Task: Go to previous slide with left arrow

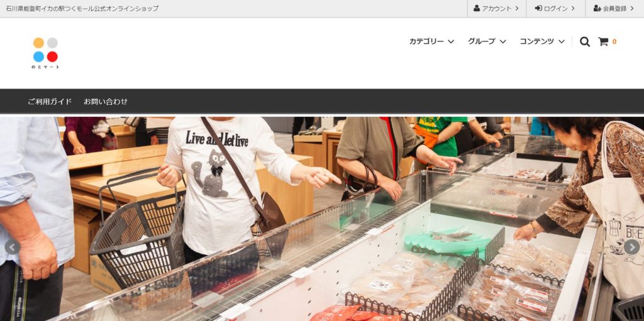Action: tap(12, 247)
